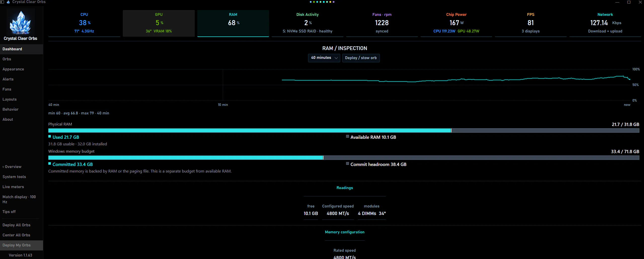Click the Used 21.7 GB legend square

click(x=50, y=137)
